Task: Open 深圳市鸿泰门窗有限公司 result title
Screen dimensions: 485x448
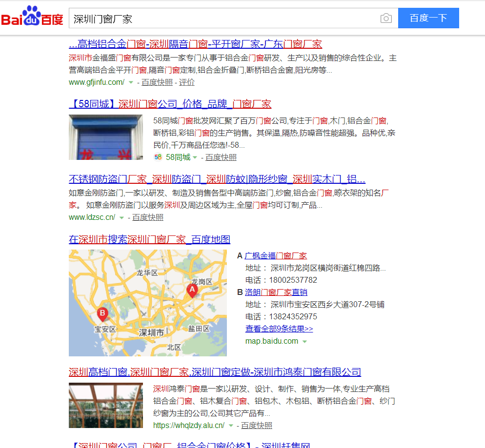Action: pos(215,372)
